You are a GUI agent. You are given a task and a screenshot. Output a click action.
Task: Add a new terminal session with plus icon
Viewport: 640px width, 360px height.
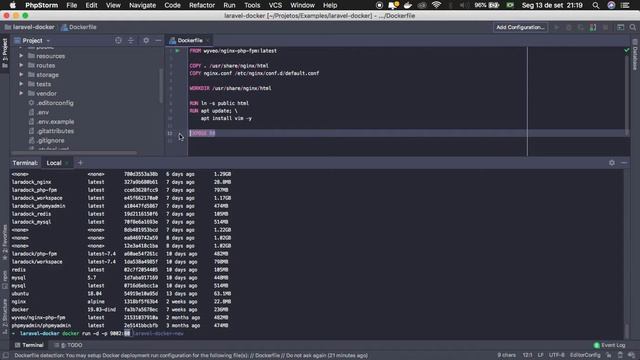(x=80, y=163)
